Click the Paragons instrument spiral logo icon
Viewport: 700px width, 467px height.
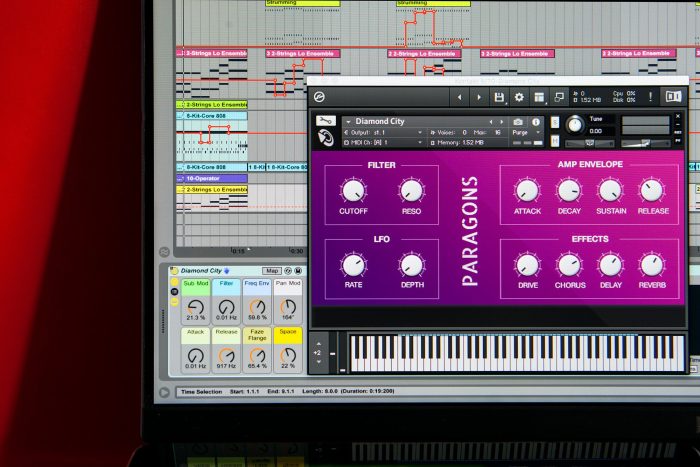pyautogui.click(x=325, y=138)
